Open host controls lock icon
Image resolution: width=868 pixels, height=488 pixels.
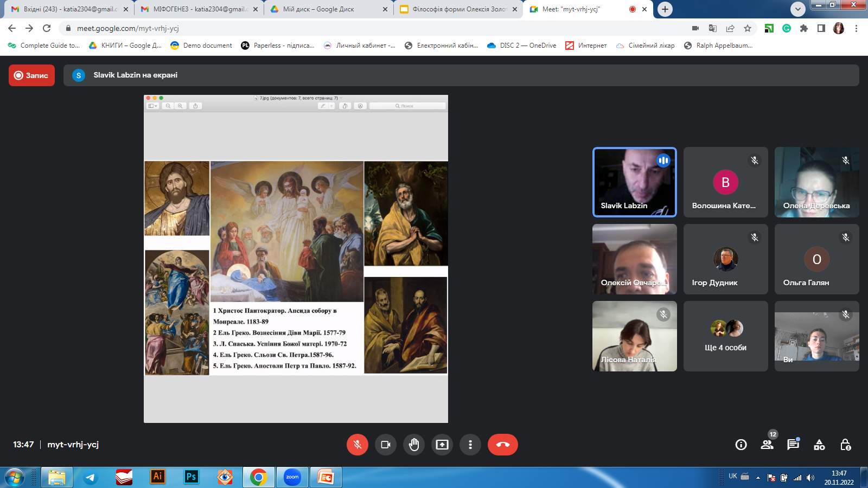845,445
